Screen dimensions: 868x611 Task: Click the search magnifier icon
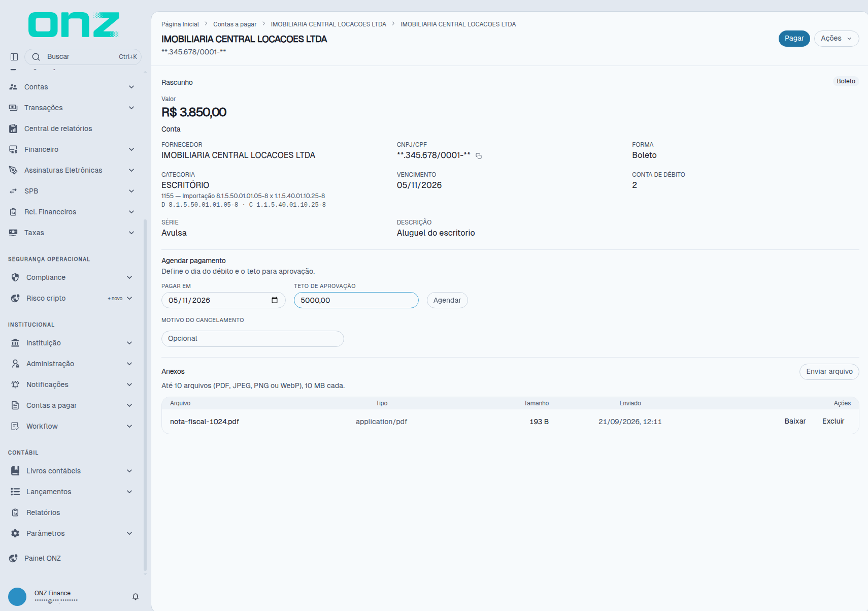click(x=36, y=57)
